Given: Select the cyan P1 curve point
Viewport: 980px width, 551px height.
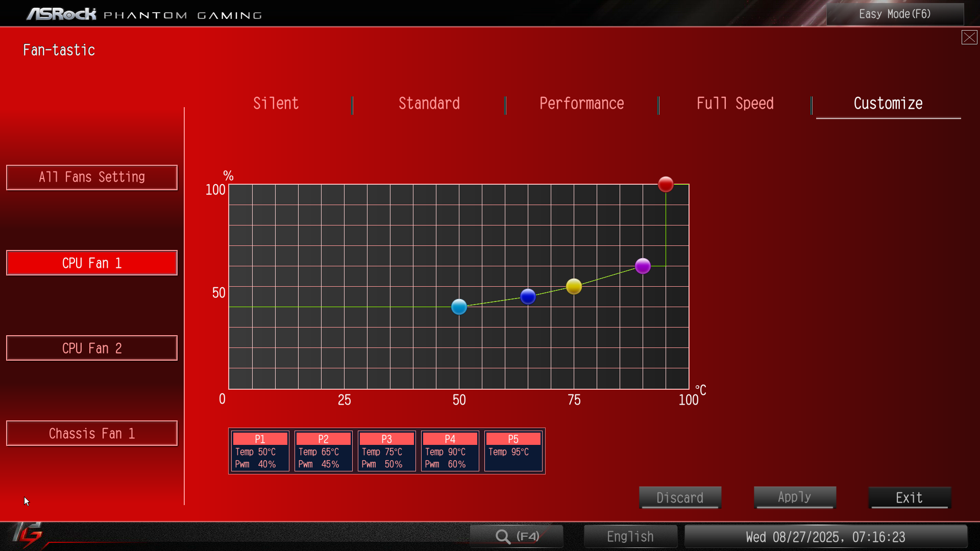Looking at the screenshot, I should pos(459,307).
